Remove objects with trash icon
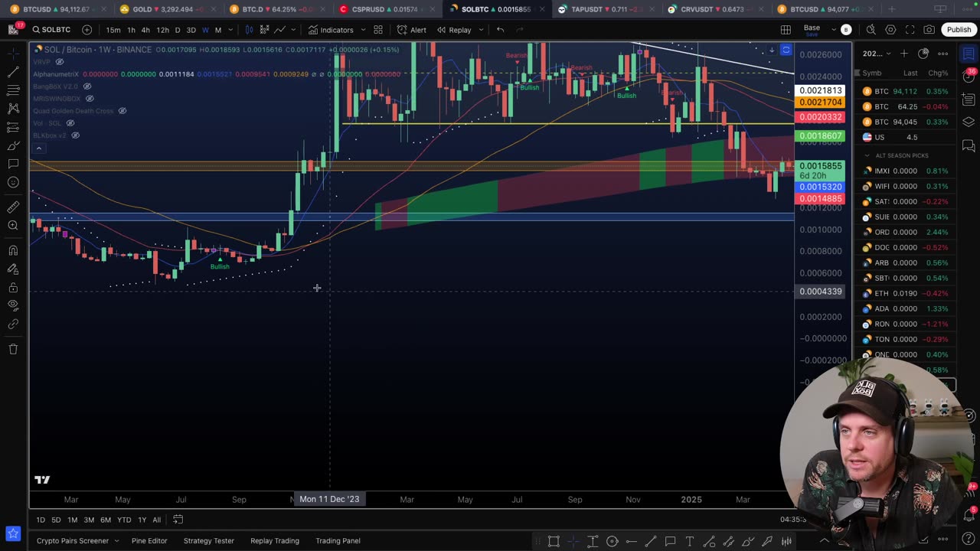980x551 pixels. pyautogui.click(x=13, y=349)
